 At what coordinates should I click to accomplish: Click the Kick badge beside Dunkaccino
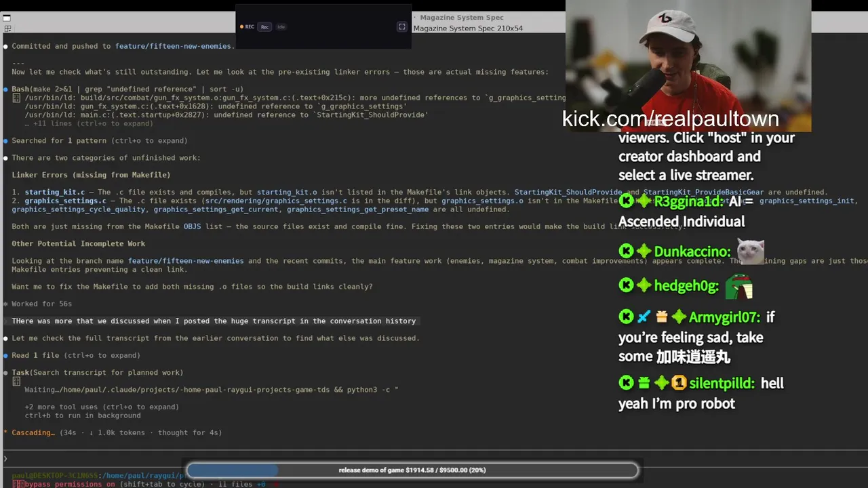pos(626,251)
